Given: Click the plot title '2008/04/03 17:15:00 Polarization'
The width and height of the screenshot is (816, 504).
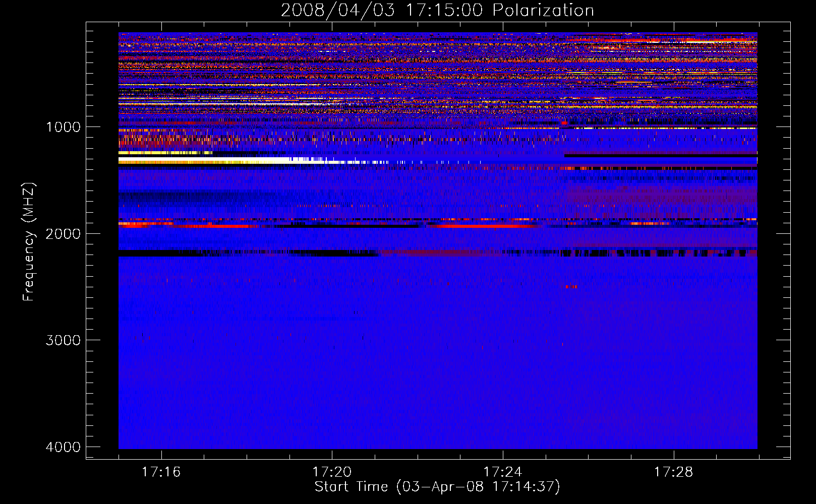Looking at the screenshot, I should pos(437,11).
